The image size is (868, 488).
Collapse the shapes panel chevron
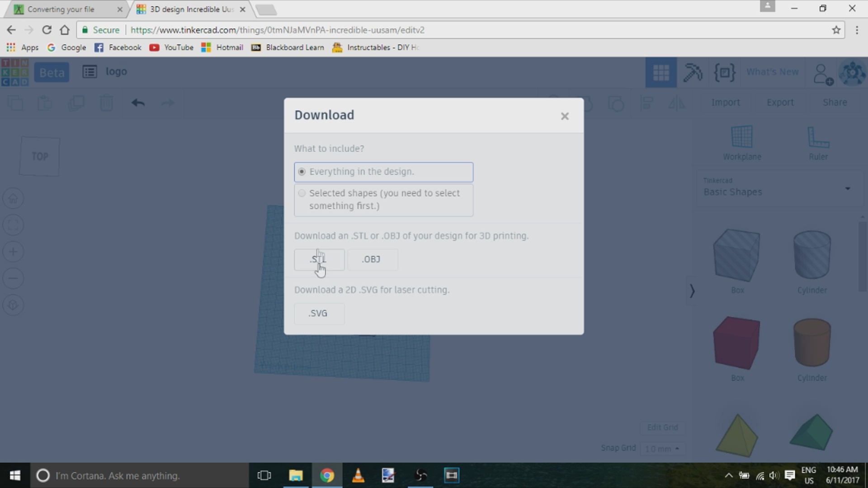point(692,291)
